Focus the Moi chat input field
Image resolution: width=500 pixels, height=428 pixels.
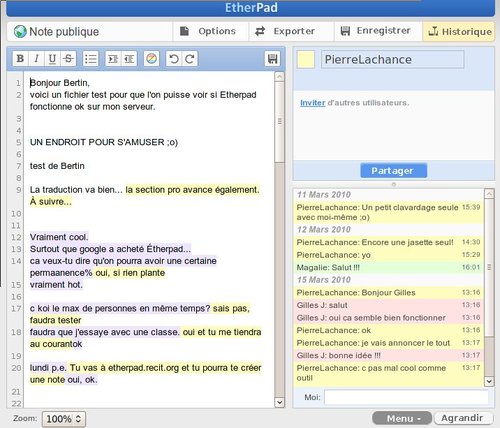click(x=406, y=397)
